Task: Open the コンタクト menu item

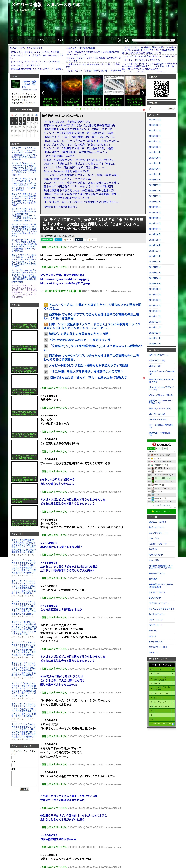Action: tap(58, 40)
